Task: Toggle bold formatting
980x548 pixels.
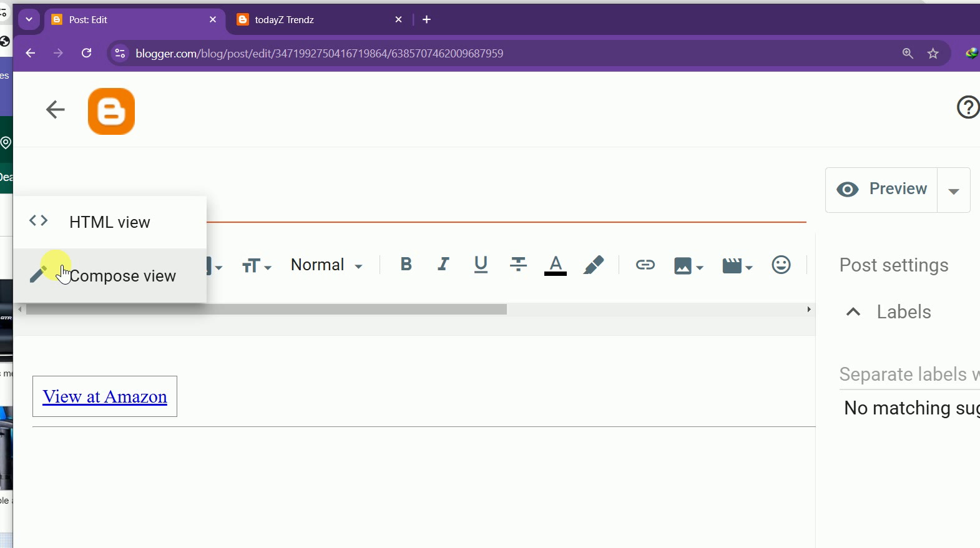Action: 406,265
